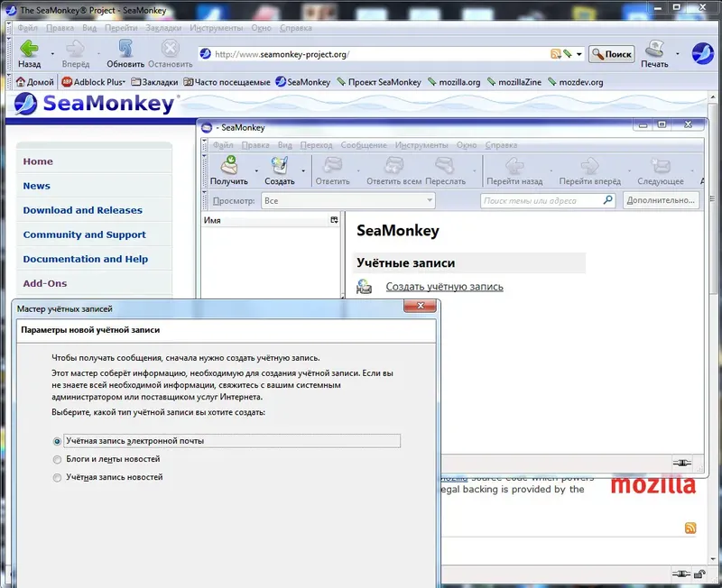
Task: Open browser Закладки menu
Action: click(163, 28)
